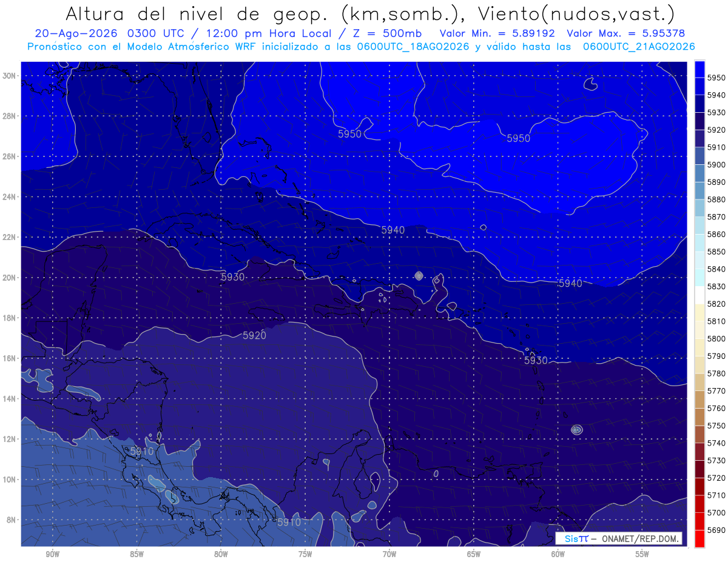Pick the brightest blue swatch above 5950

click(x=699, y=69)
